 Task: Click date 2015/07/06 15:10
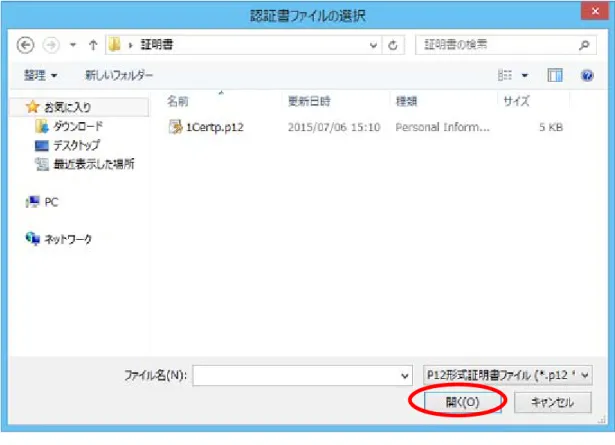coord(334,127)
